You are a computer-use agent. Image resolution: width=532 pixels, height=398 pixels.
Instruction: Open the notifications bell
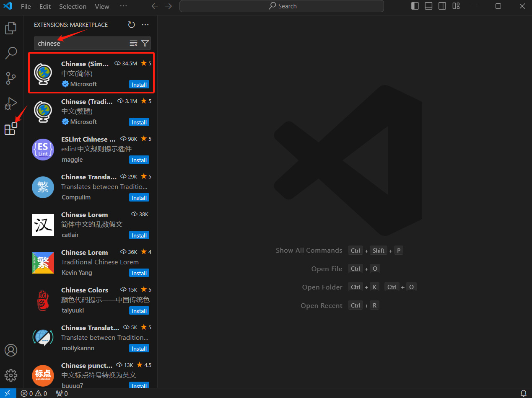coord(523,393)
